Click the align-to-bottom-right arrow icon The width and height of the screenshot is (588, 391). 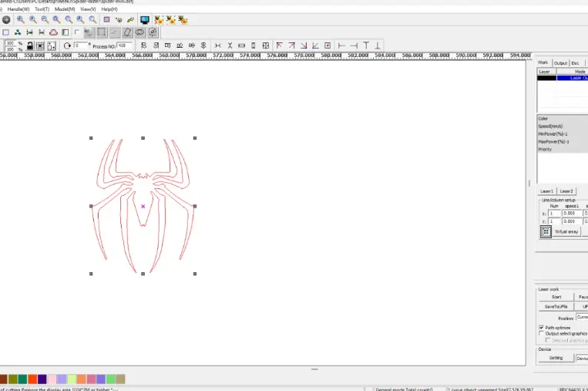[x=304, y=46]
